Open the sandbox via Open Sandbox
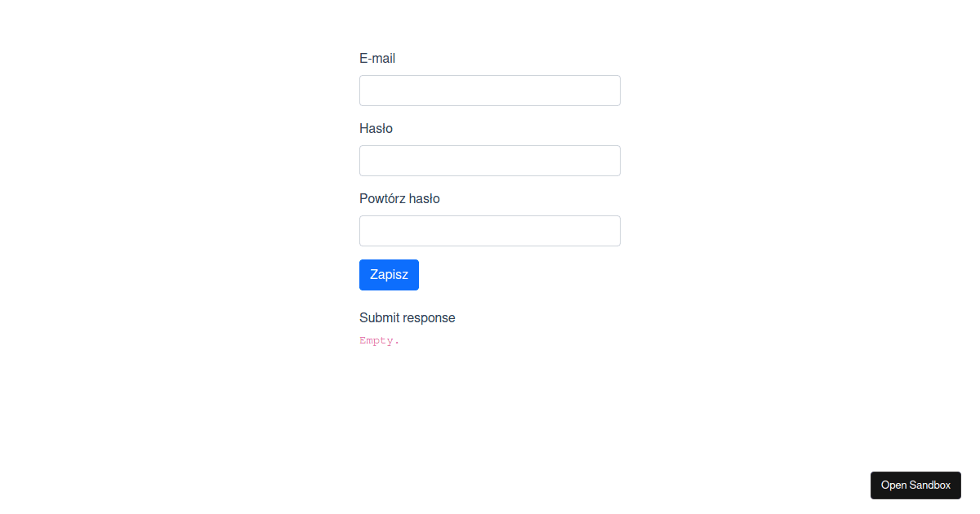The image size is (980, 514). tap(915, 485)
